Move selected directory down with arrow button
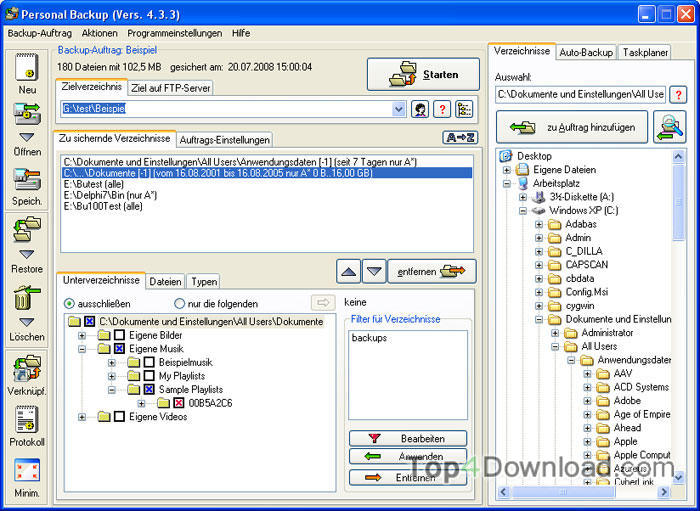 [x=374, y=271]
